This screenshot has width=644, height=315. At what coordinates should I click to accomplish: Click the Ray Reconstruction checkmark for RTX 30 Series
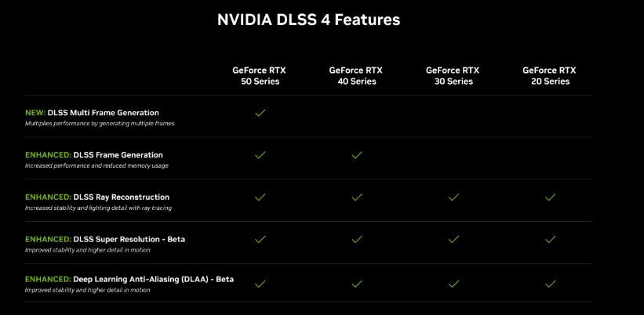(453, 197)
